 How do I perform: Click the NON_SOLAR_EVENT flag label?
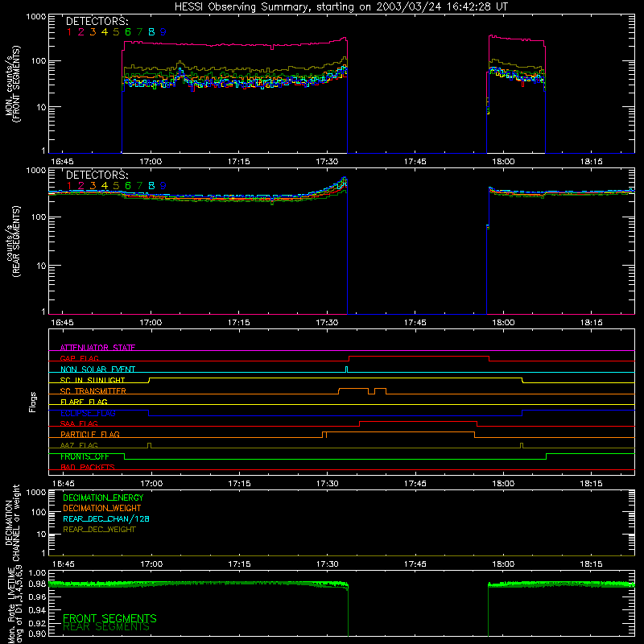coord(97,369)
